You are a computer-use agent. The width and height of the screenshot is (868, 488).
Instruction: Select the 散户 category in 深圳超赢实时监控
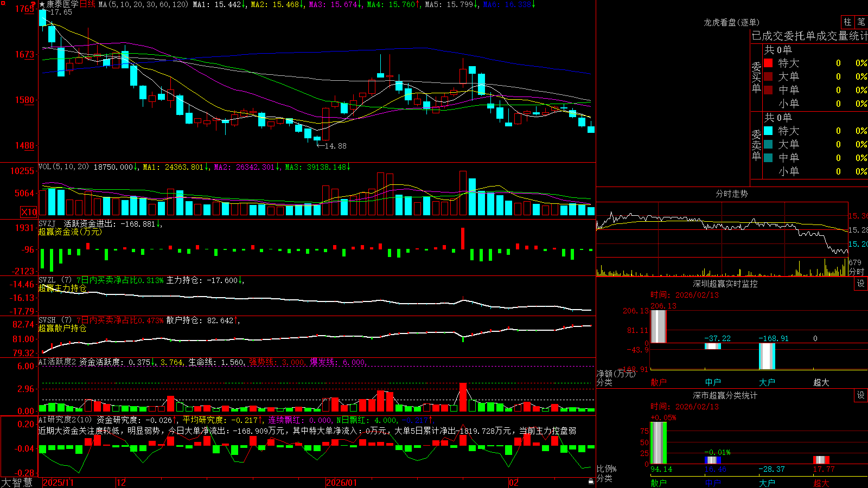coord(659,382)
